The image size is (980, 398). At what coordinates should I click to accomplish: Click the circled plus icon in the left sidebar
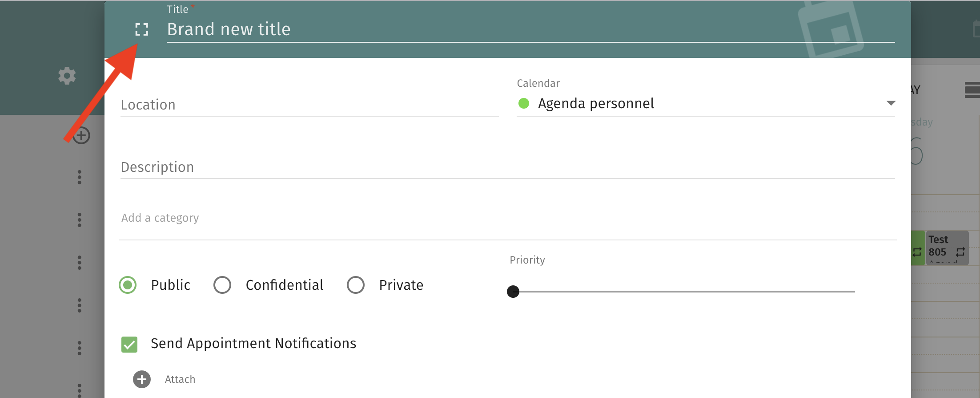[82, 135]
